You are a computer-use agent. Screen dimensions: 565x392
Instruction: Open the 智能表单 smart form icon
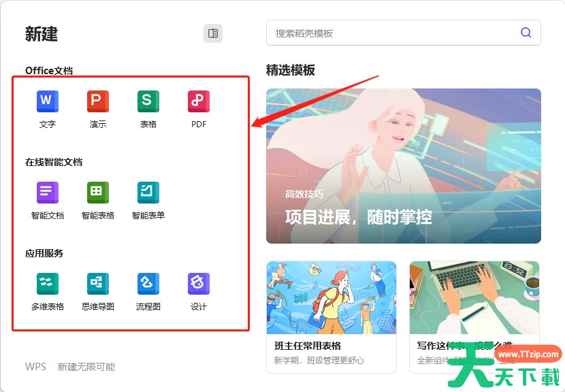pos(148,193)
